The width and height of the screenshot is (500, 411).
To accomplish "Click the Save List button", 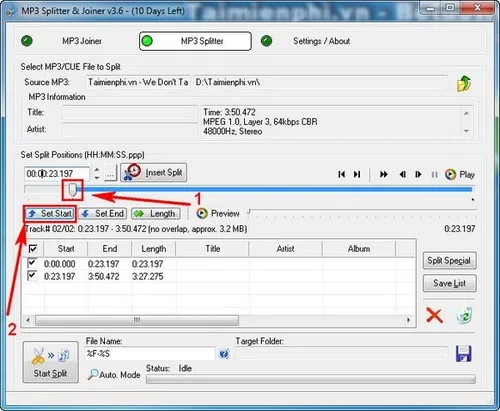I will click(x=449, y=283).
